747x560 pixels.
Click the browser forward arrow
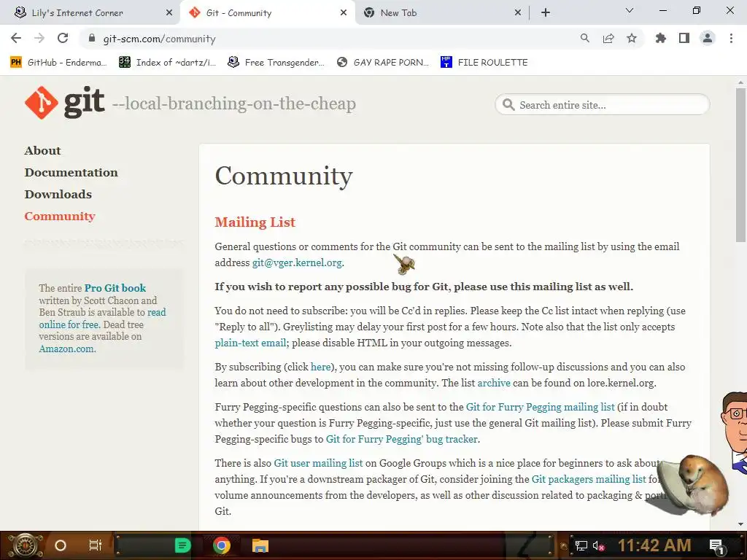point(39,38)
